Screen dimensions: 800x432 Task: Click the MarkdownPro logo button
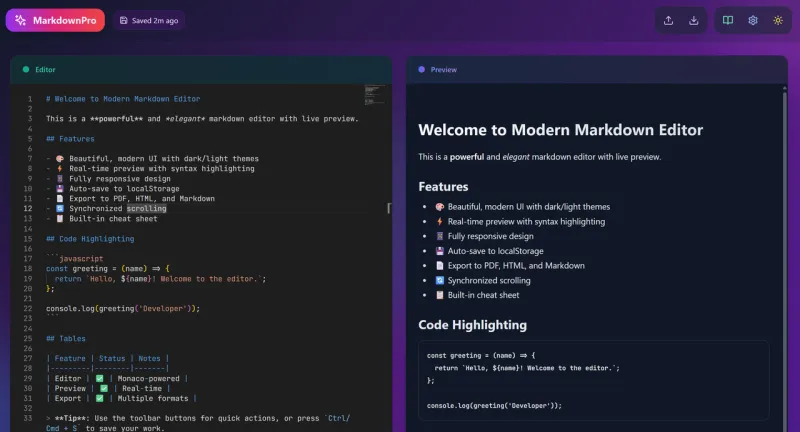coord(55,20)
